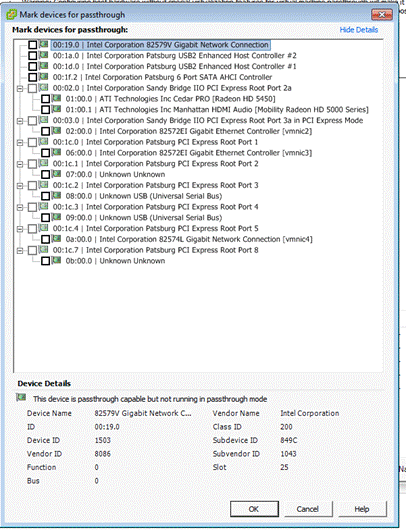
Task: Check the 02:00.0 82572EI vmnic2 checkbox
Action: (x=46, y=131)
